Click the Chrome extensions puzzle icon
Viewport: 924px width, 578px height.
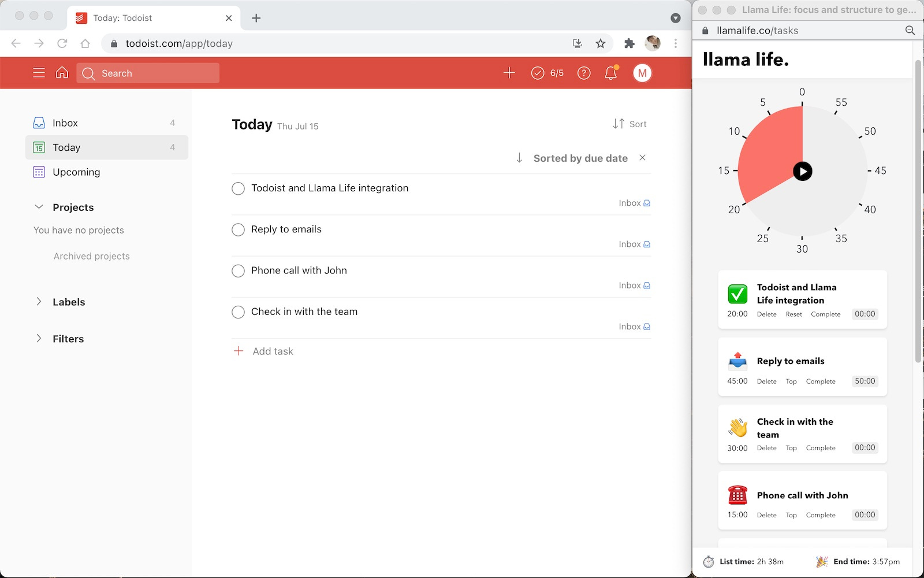[629, 43]
